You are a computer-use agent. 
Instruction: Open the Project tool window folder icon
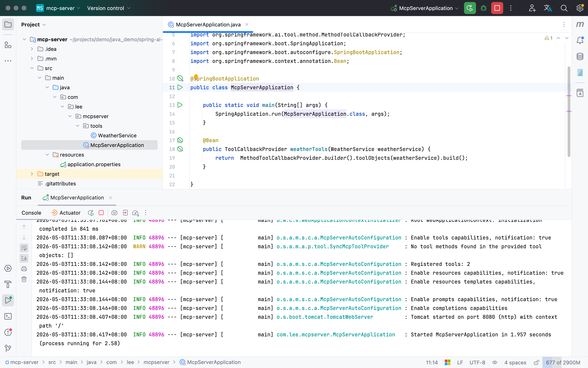pyautogui.click(x=8, y=25)
